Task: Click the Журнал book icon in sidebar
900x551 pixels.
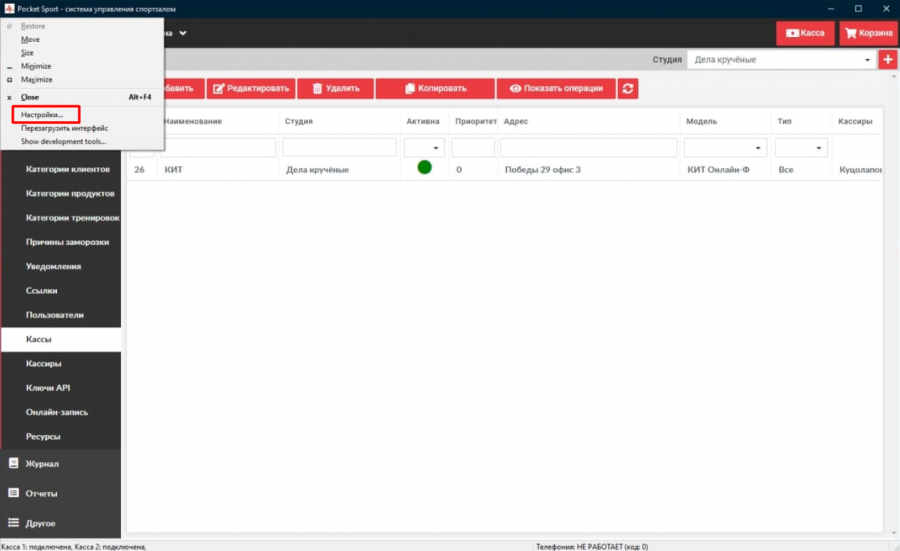Action: tap(14, 463)
